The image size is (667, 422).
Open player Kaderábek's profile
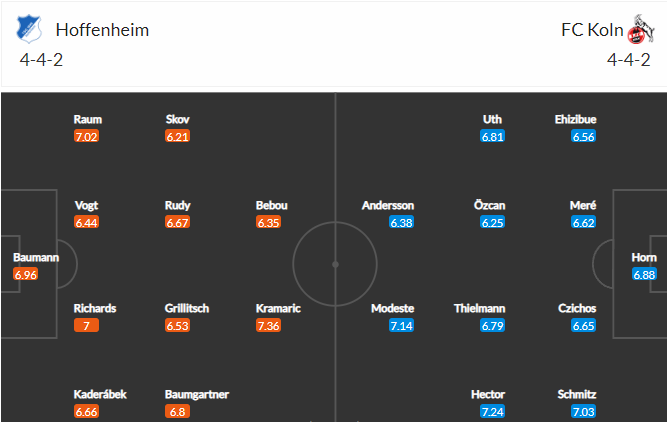click(100, 394)
